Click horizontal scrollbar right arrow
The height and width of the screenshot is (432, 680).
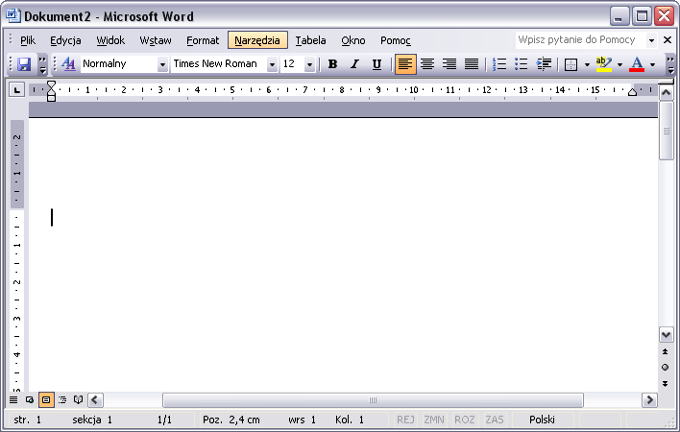649,400
